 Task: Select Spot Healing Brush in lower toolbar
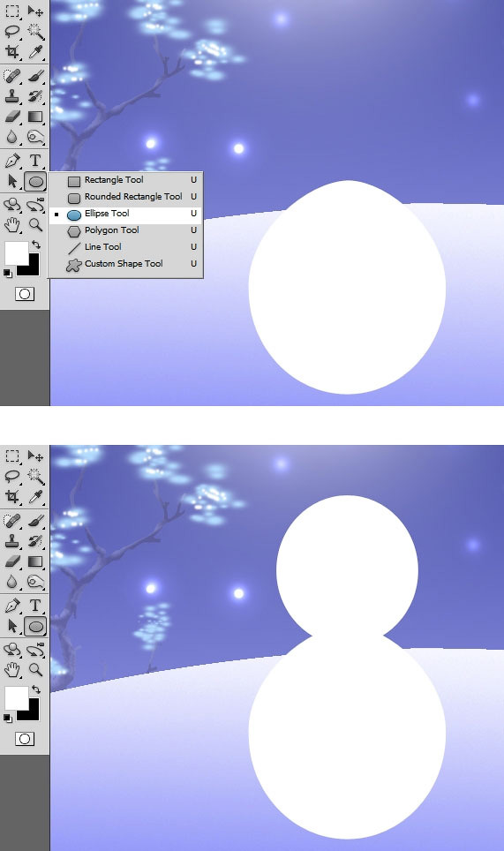click(12, 521)
